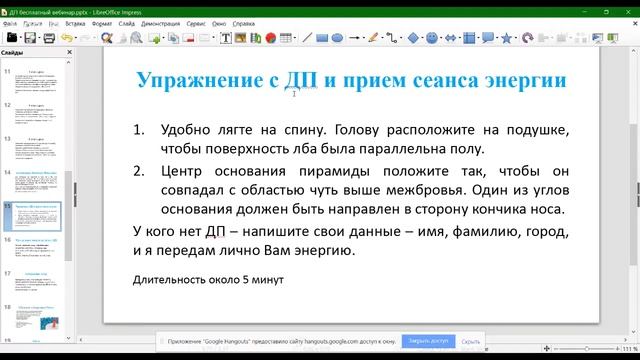This screenshot has height=360, width=640.
Task: Insert an image from file
Action: pos(240,38)
